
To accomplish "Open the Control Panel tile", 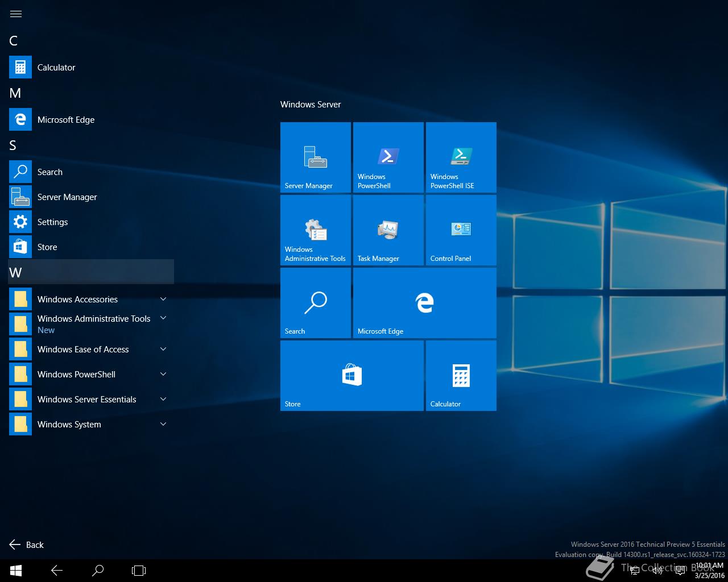I will pos(461,230).
